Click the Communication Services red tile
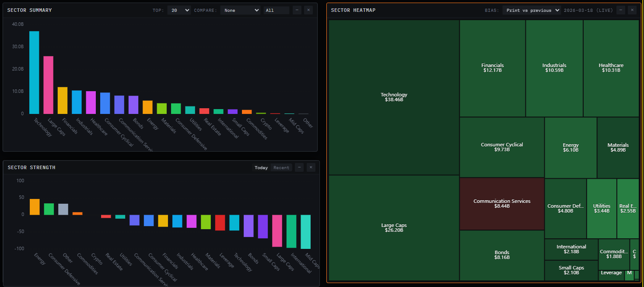 (502, 204)
